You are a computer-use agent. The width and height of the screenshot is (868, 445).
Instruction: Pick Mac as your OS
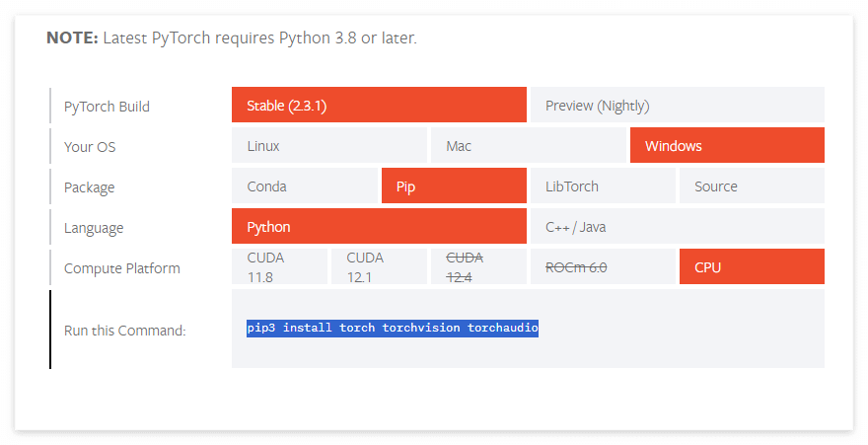[528, 146]
